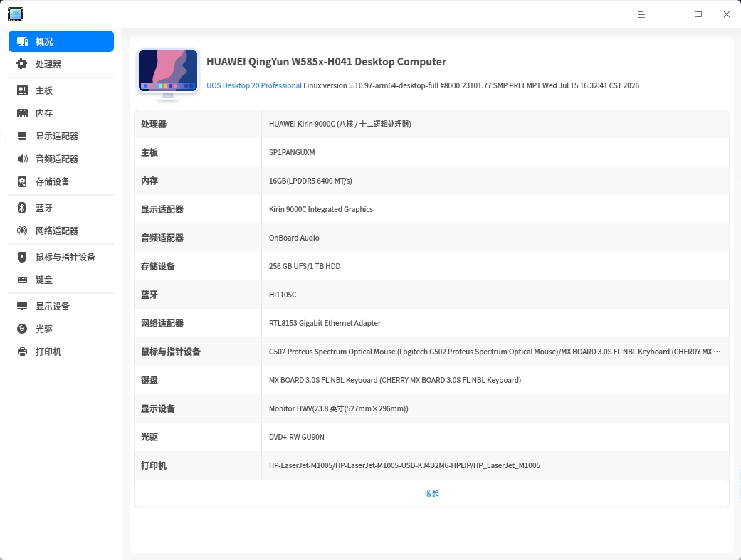The image size is (741, 560).
Task: Open the UOS Desktop 20 Professional link
Action: pyautogui.click(x=254, y=85)
